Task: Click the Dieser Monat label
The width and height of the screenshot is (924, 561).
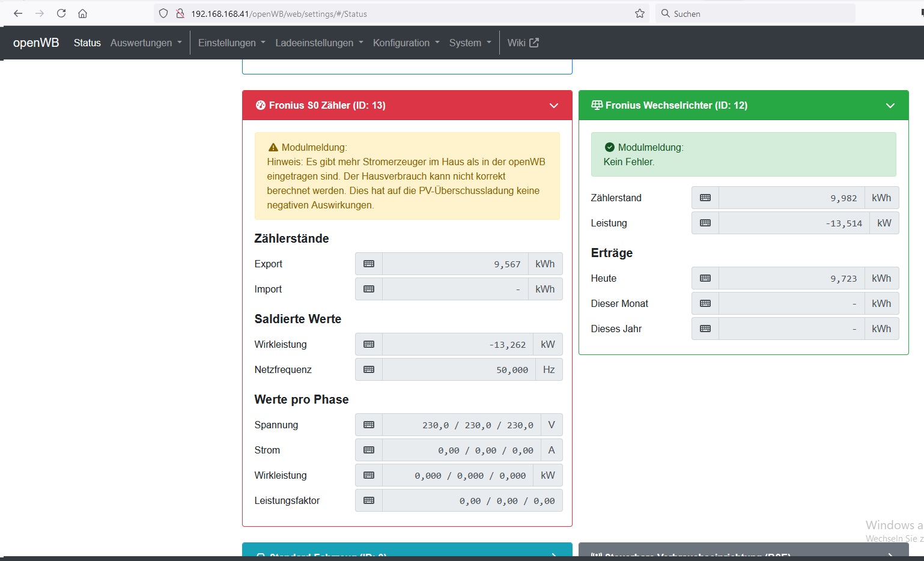Action: (x=619, y=303)
